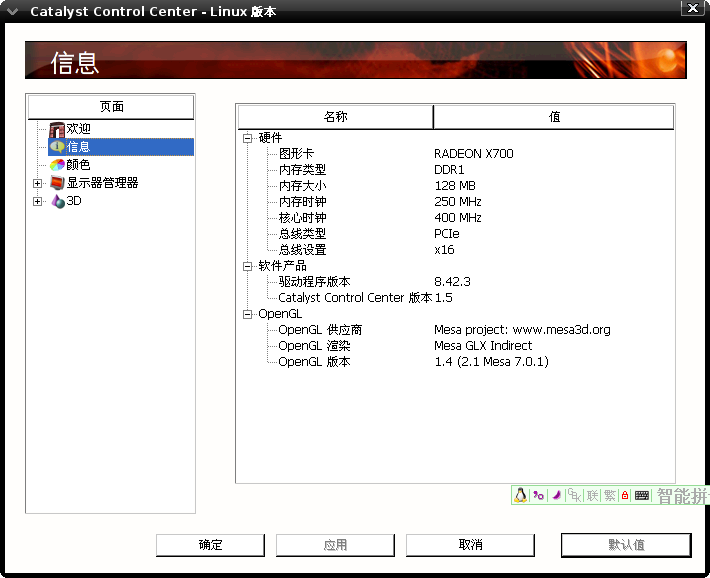Viewport: 710px width, 578px height.
Task: Click the 应用 apply button
Action: click(335, 545)
